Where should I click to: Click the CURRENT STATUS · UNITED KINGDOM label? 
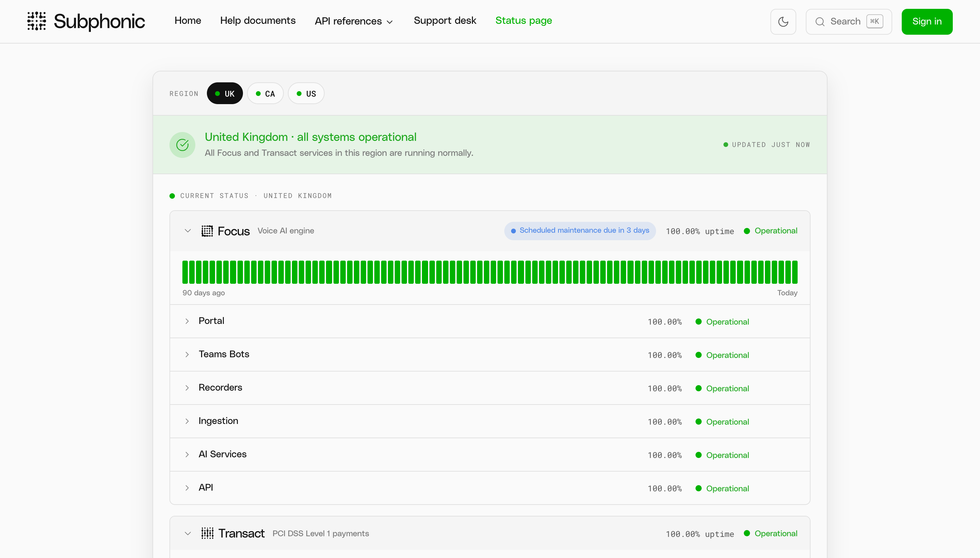pyautogui.click(x=256, y=196)
